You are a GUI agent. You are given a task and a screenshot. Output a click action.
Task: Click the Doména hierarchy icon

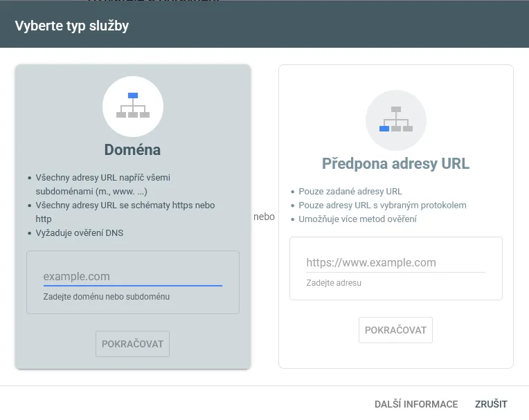(133, 106)
